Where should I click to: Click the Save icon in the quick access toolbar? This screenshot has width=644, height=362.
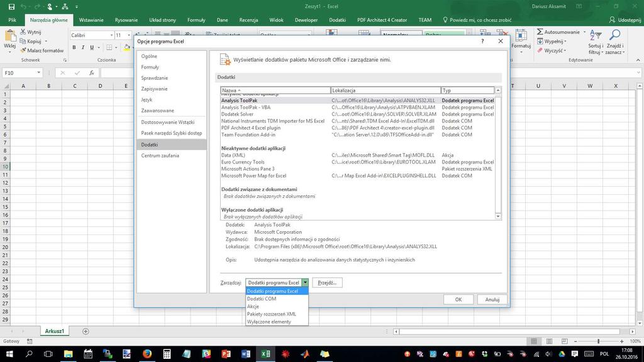[x=11, y=6]
